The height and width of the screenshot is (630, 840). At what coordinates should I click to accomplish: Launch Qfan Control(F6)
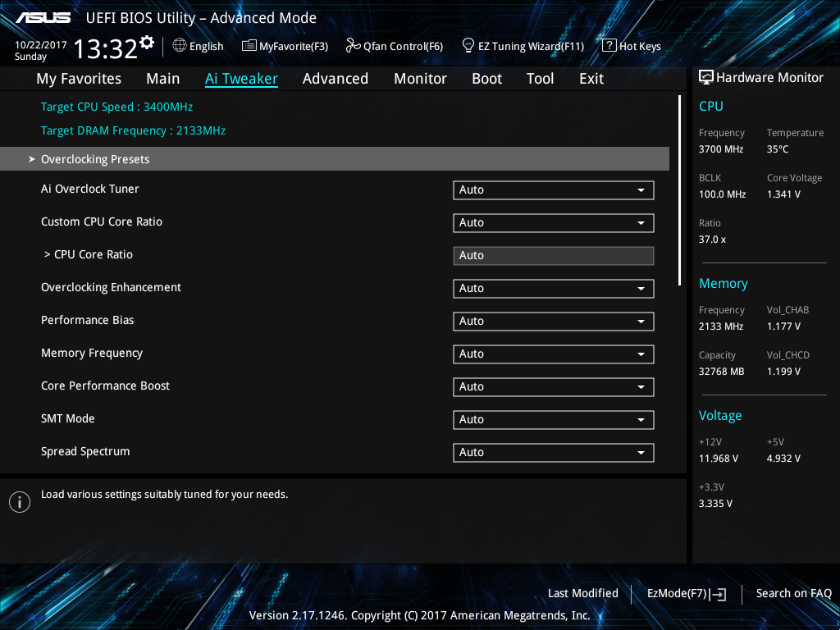(395, 46)
